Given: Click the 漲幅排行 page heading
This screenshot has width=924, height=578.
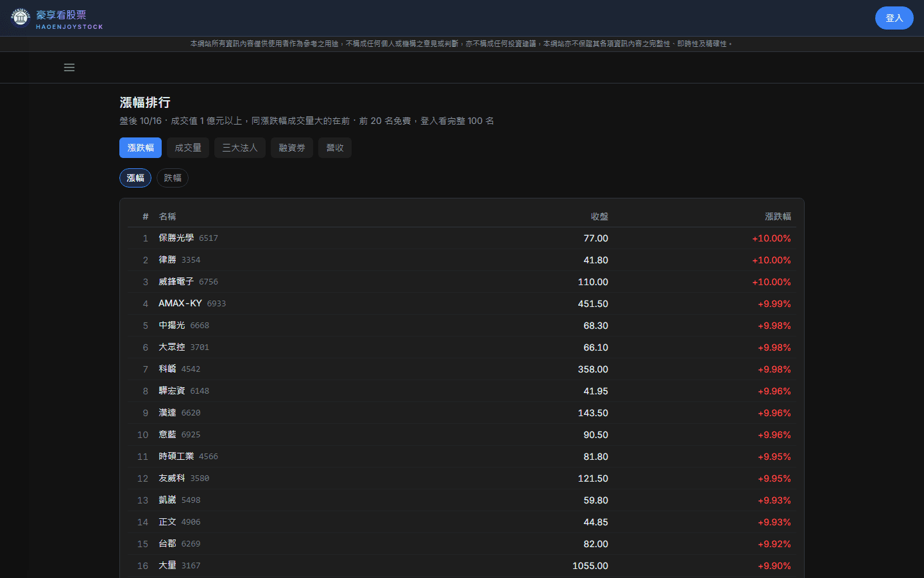Looking at the screenshot, I should point(145,102).
